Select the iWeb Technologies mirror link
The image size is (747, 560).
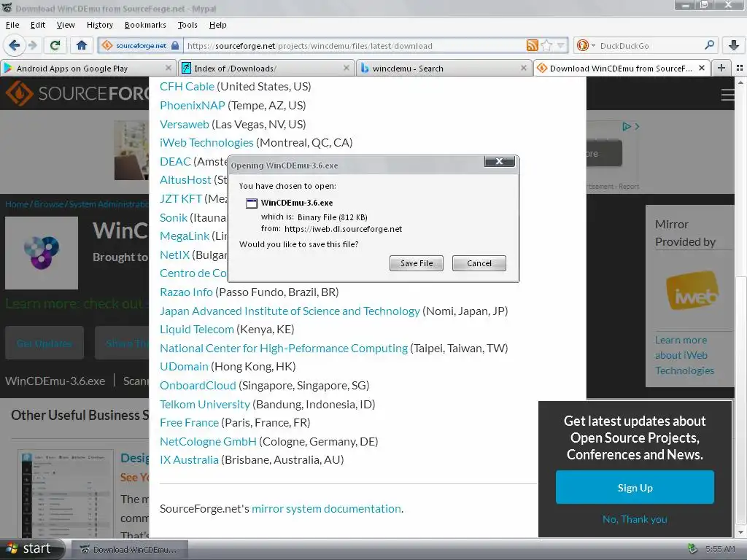click(206, 143)
